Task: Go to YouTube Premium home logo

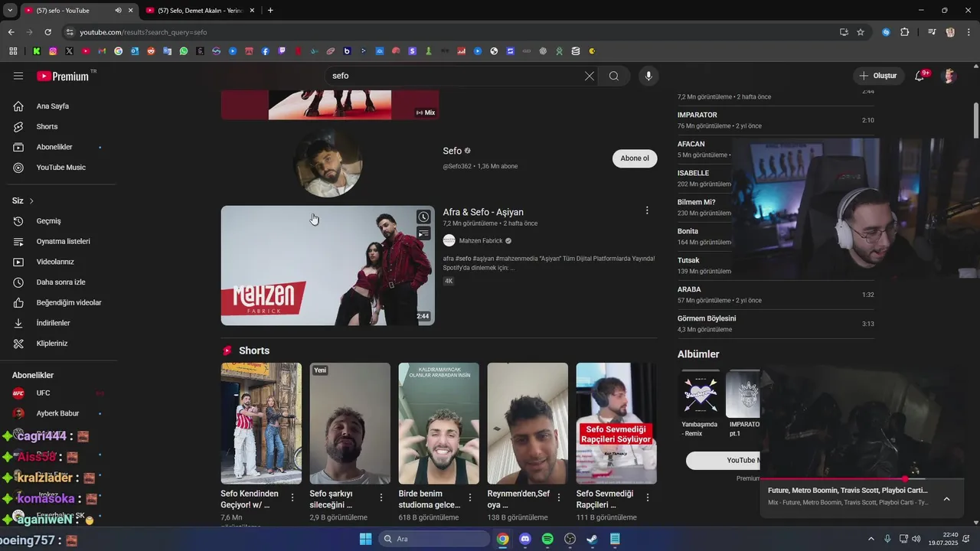Action: click(x=63, y=76)
